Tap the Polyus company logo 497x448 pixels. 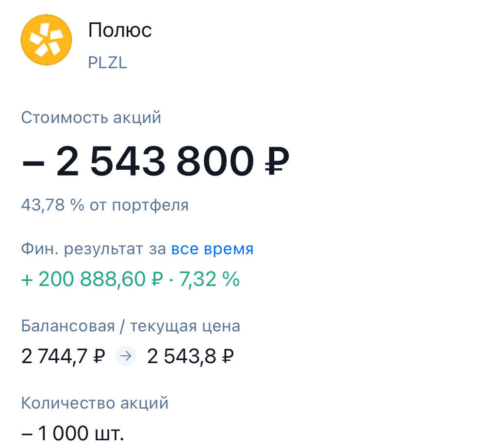click(x=46, y=40)
